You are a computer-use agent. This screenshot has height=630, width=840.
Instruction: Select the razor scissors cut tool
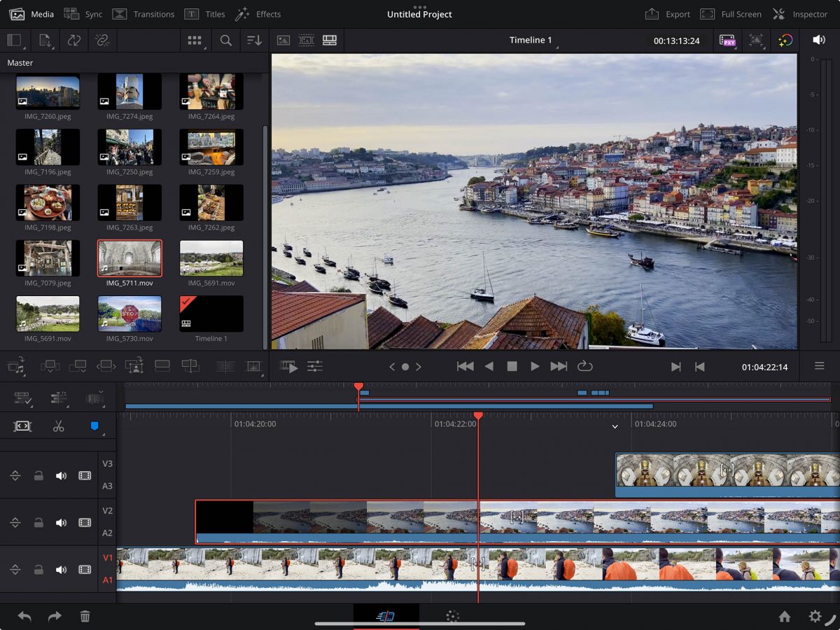click(58, 426)
